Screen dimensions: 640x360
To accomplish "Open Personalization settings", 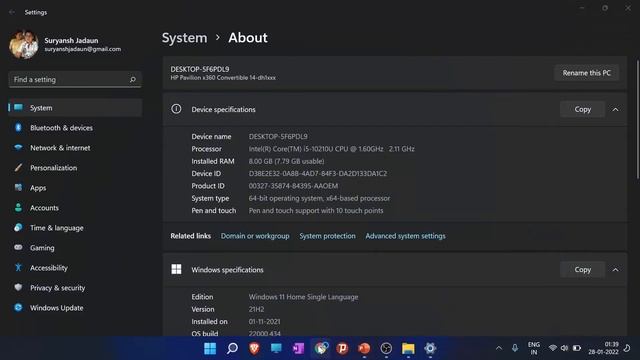I will pyautogui.click(x=75, y=168).
